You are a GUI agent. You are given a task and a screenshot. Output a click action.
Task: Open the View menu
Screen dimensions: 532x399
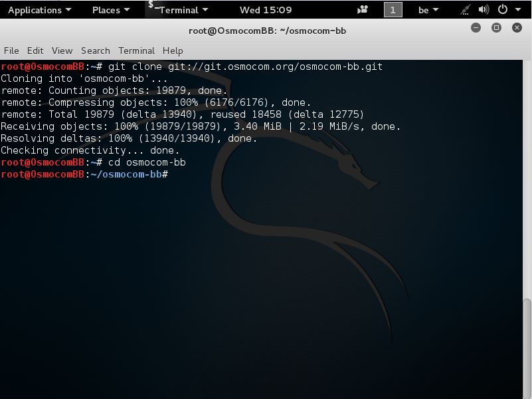[62, 51]
